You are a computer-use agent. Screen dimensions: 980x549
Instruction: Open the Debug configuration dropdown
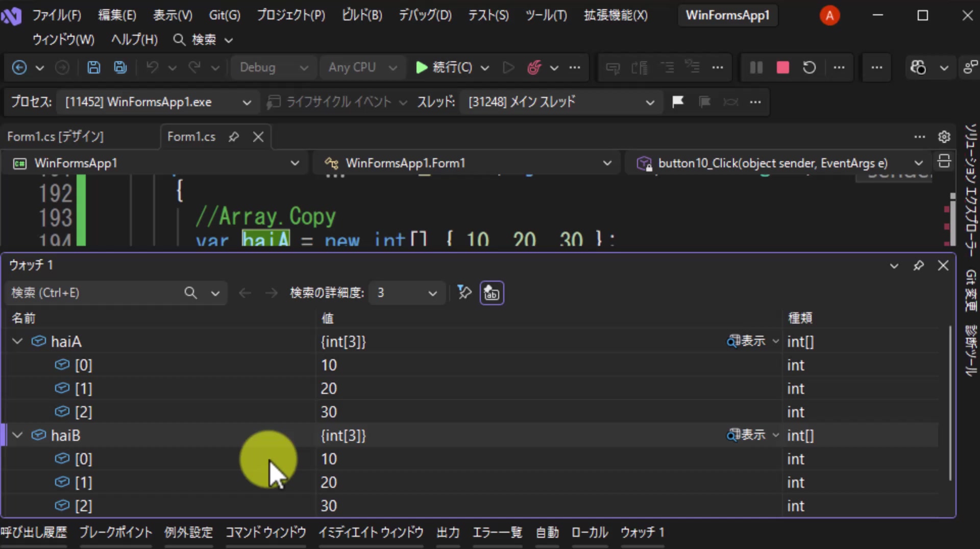pyautogui.click(x=273, y=67)
